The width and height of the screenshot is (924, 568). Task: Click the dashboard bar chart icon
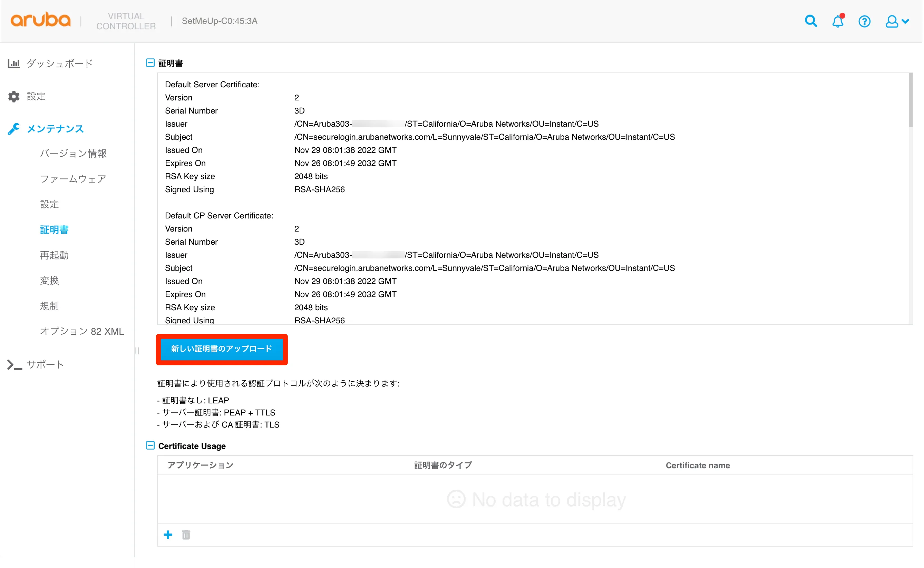[14, 63]
